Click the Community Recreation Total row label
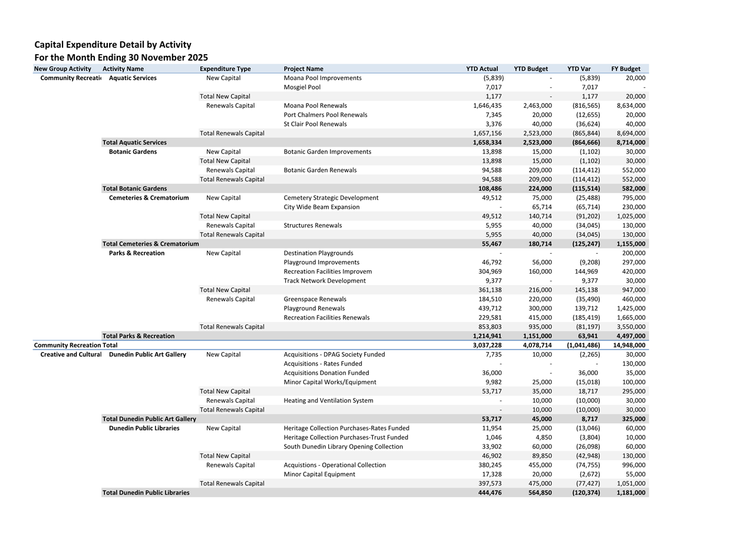The height and width of the screenshot is (534, 756). (75, 345)
